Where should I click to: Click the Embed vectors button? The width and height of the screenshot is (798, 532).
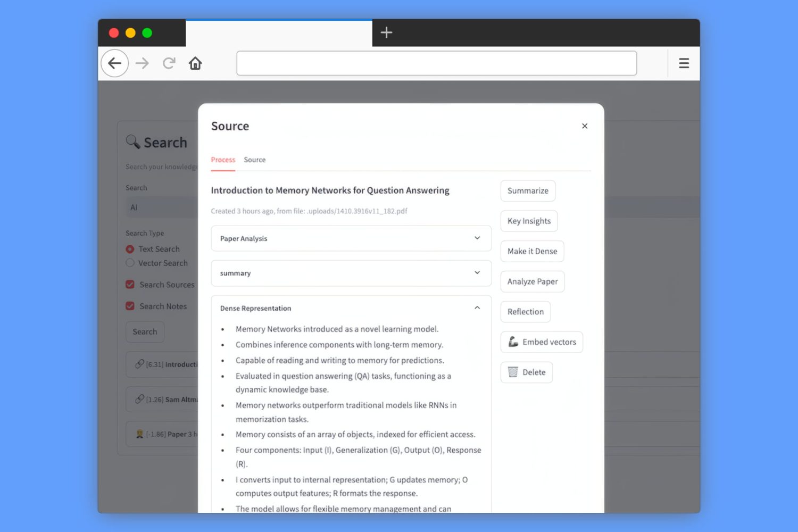pos(542,342)
